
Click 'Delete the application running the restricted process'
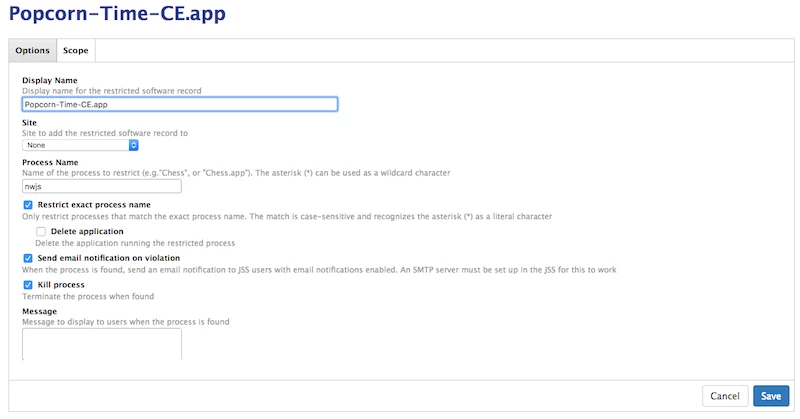tap(135, 243)
